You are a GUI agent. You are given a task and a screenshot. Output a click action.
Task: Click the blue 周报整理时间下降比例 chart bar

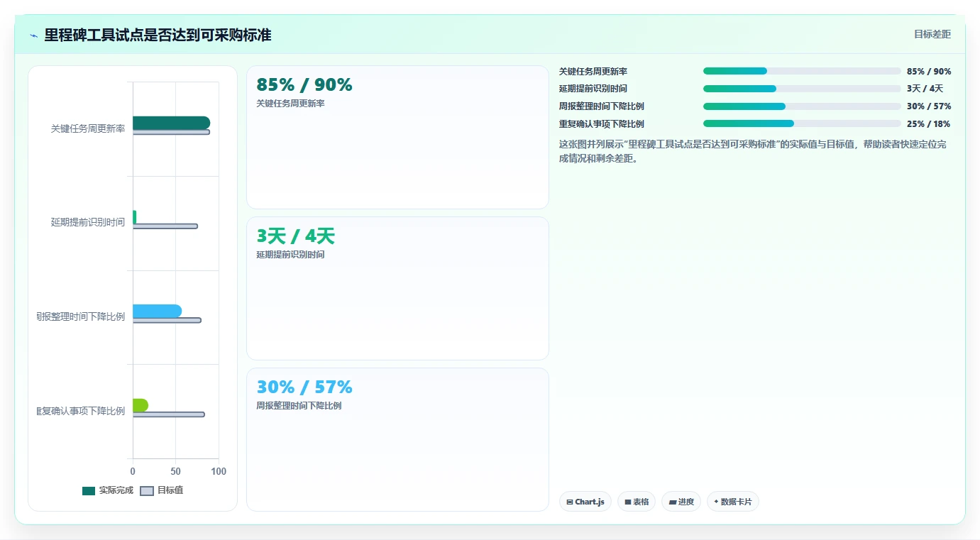click(x=157, y=311)
